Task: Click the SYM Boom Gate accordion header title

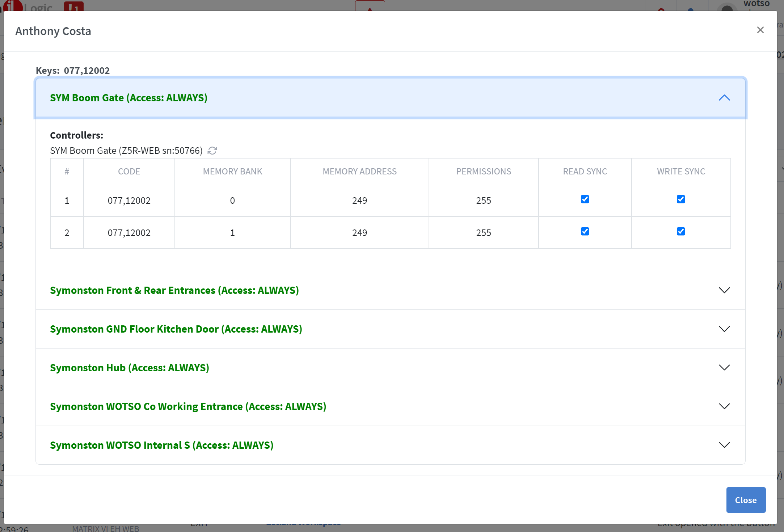Action: coord(128,98)
